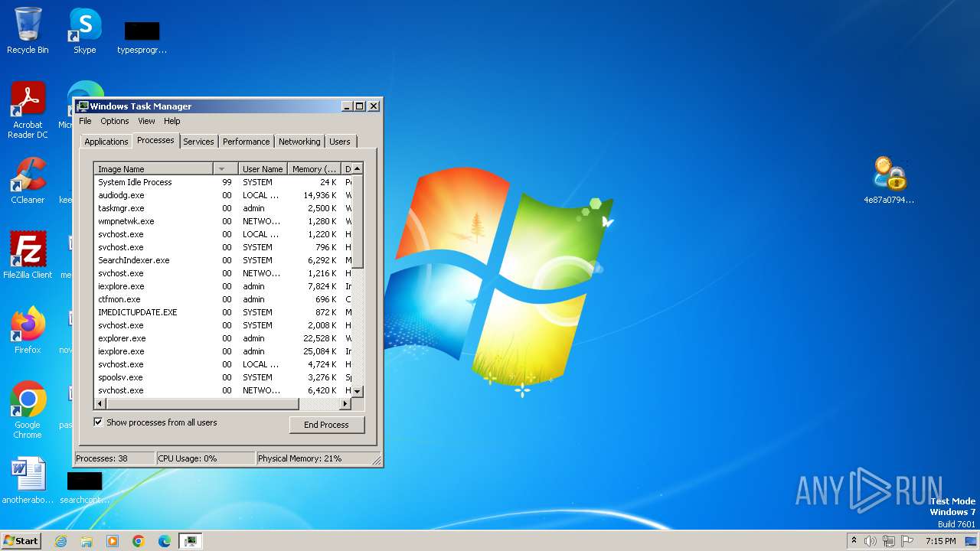The width and height of the screenshot is (980, 551).
Task: Open Chrome from the taskbar
Action: click(139, 541)
